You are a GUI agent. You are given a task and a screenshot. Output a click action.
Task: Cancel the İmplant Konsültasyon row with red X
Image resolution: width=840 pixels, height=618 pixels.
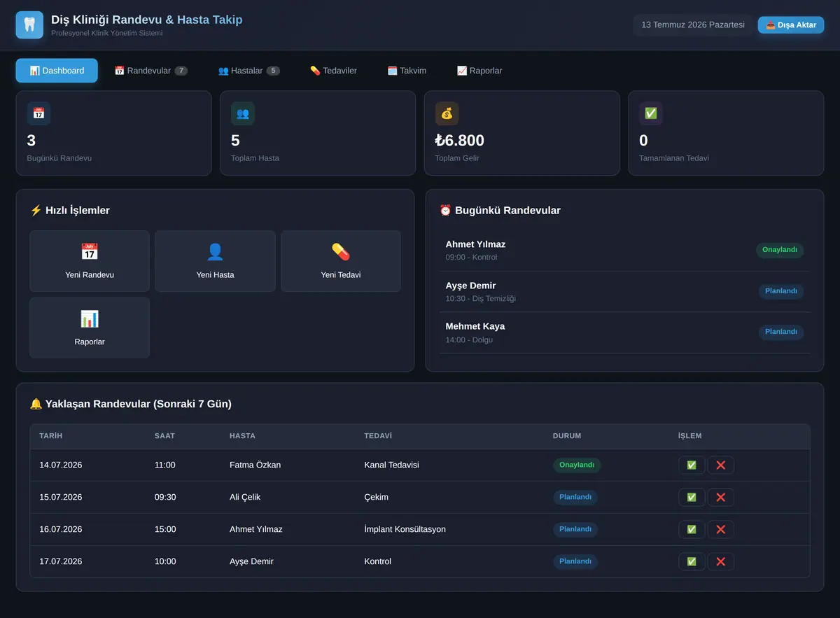720,530
